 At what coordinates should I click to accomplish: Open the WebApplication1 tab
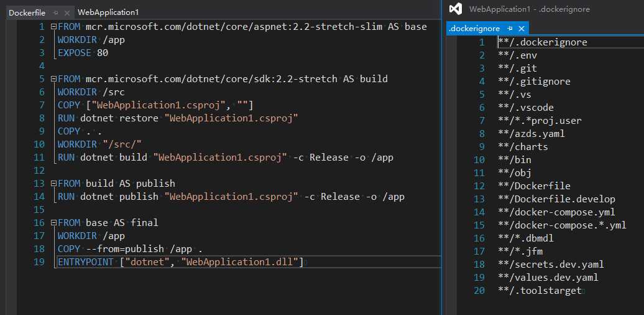pyautogui.click(x=108, y=12)
